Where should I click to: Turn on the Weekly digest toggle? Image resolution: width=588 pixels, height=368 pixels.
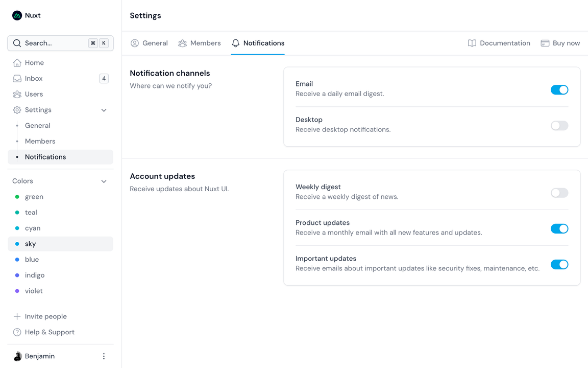(x=559, y=193)
